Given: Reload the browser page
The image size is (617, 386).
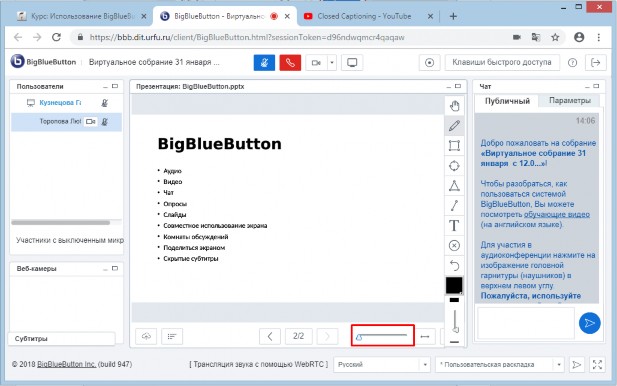Looking at the screenshot, I should (x=56, y=37).
